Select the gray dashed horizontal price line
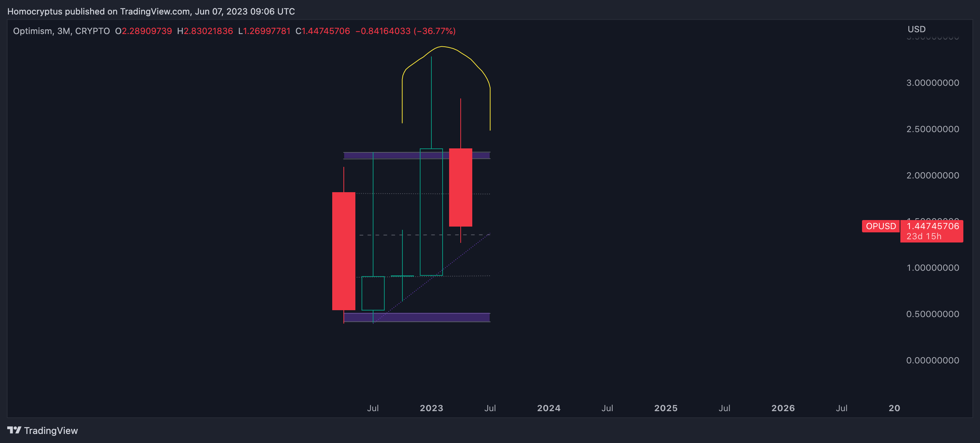The image size is (980, 443). pos(424,235)
